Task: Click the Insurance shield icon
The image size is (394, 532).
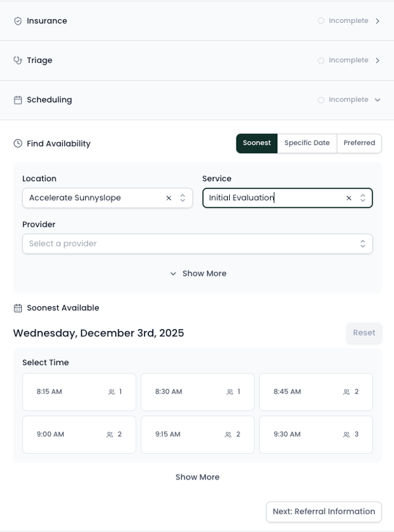Action: [x=18, y=21]
